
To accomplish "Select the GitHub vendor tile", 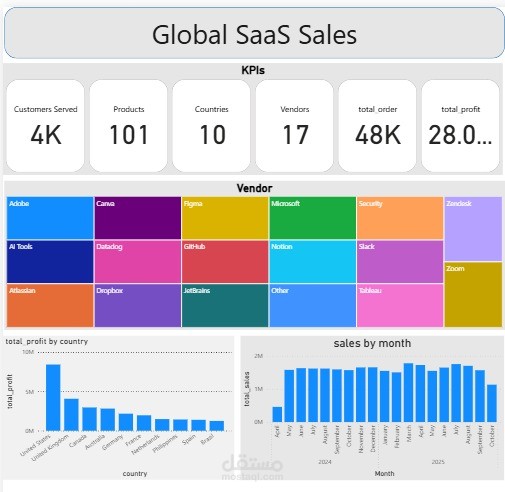I will (x=225, y=262).
